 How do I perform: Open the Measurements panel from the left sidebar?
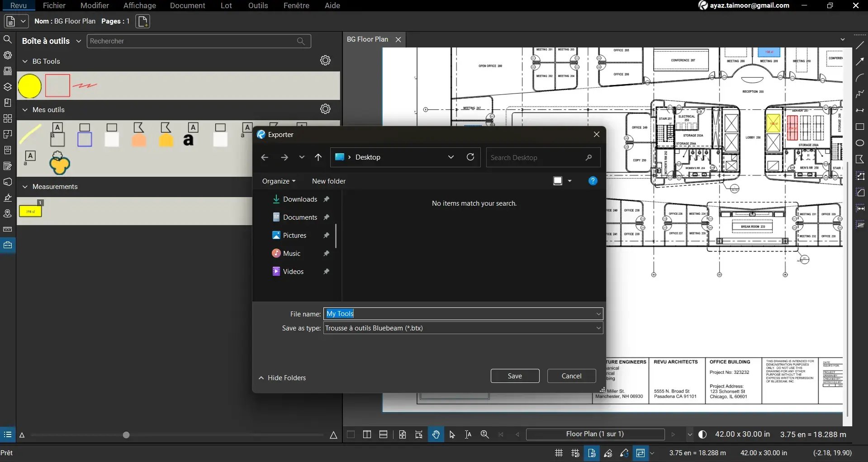pos(8,229)
